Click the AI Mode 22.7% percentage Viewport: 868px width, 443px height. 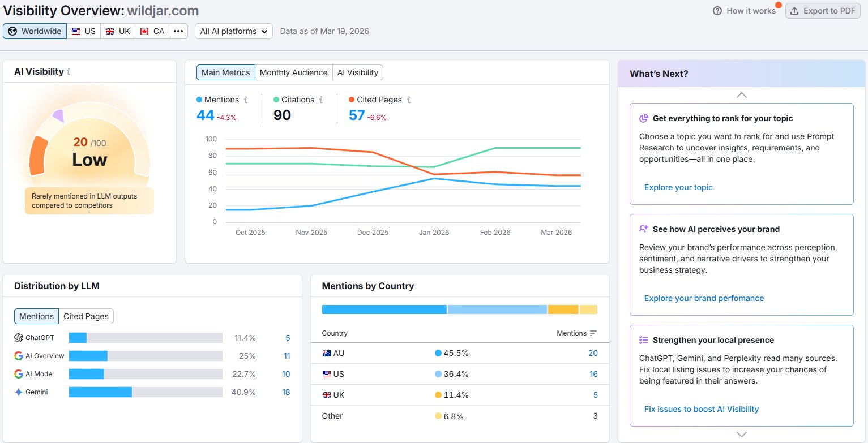[x=244, y=374]
